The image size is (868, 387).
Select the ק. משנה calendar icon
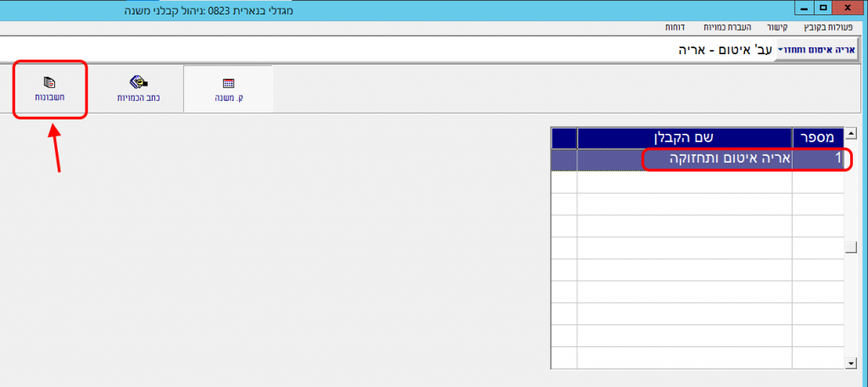point(228,89)
